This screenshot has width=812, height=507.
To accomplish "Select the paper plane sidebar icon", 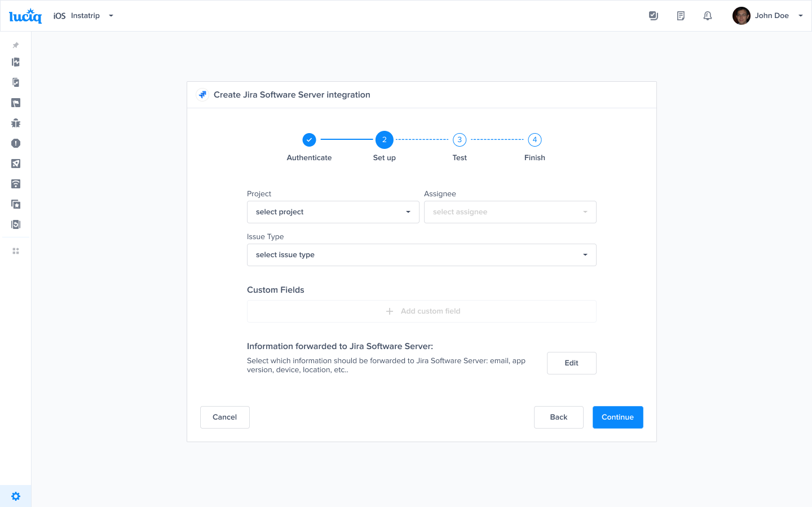I will 15,164.
